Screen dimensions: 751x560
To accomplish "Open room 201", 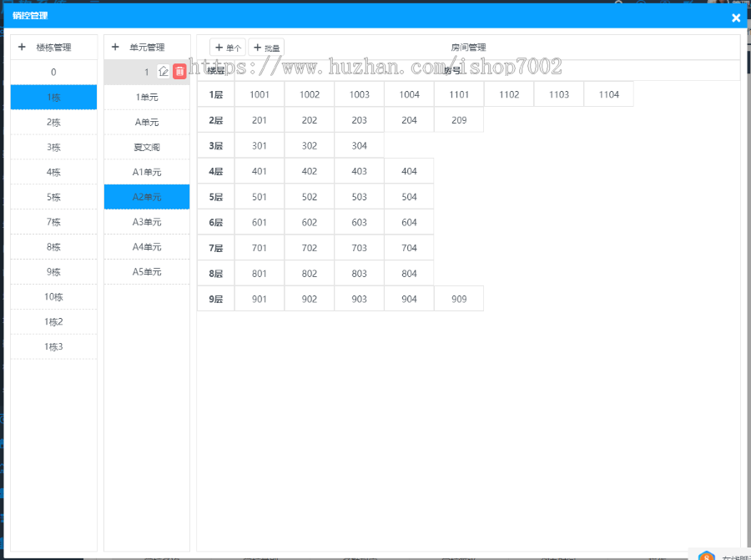I will click(260, 120).
